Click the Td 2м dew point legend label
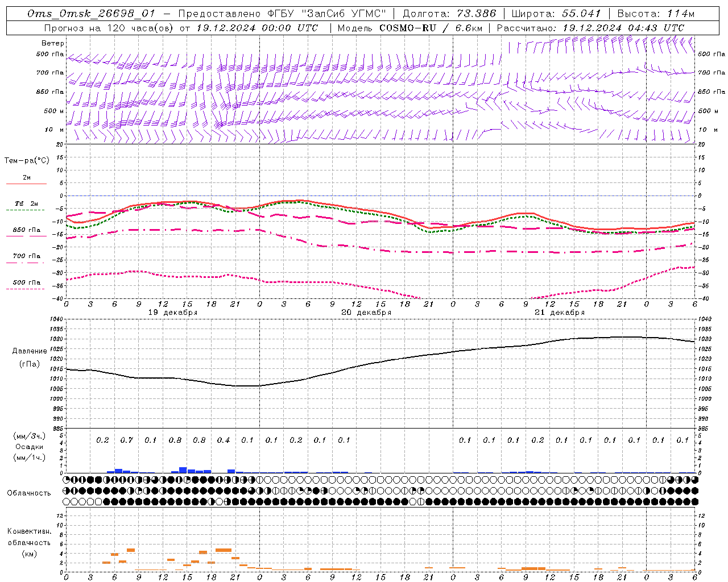The height and width of the screenshot is (582, 728). [27, 203]
